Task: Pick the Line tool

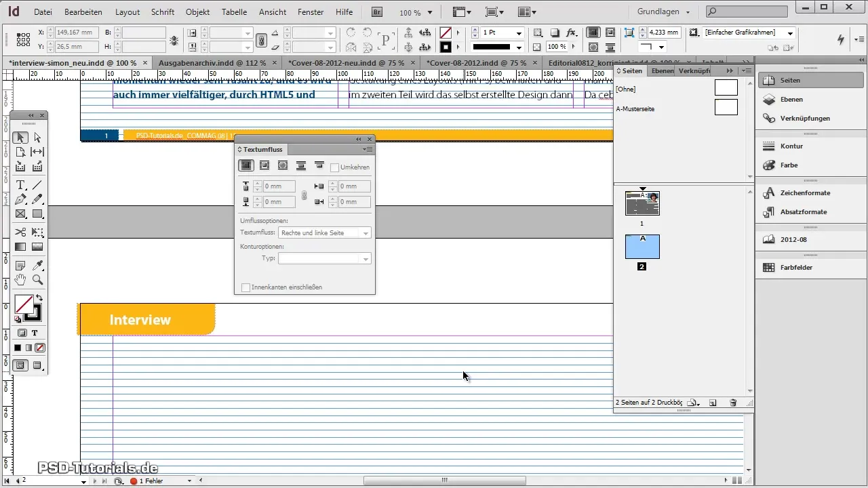Action: coord(37,185)
